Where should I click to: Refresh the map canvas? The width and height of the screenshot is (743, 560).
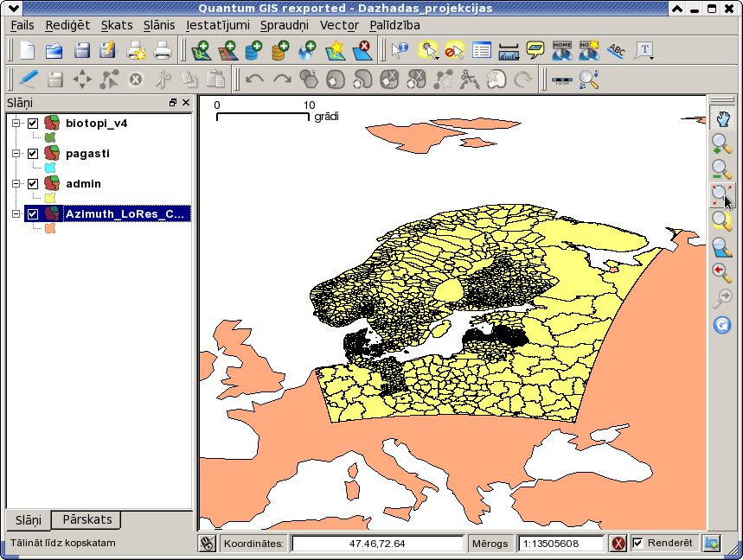[x=721, y=325]
